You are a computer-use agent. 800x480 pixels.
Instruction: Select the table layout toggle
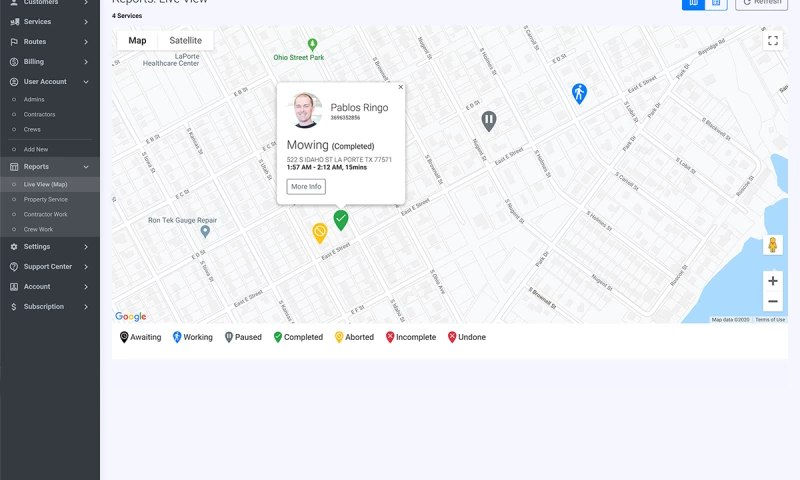(x=716, y=3)
